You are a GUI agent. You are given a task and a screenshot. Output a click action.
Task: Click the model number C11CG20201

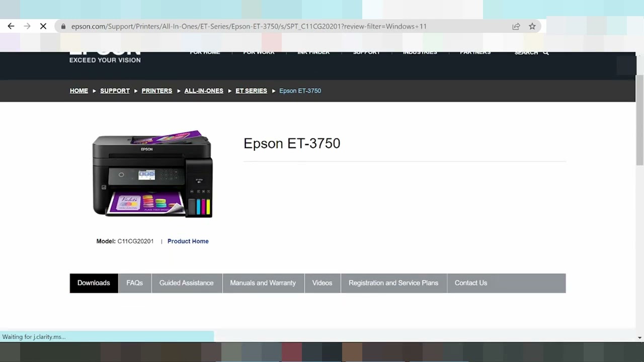pos(135,241)
